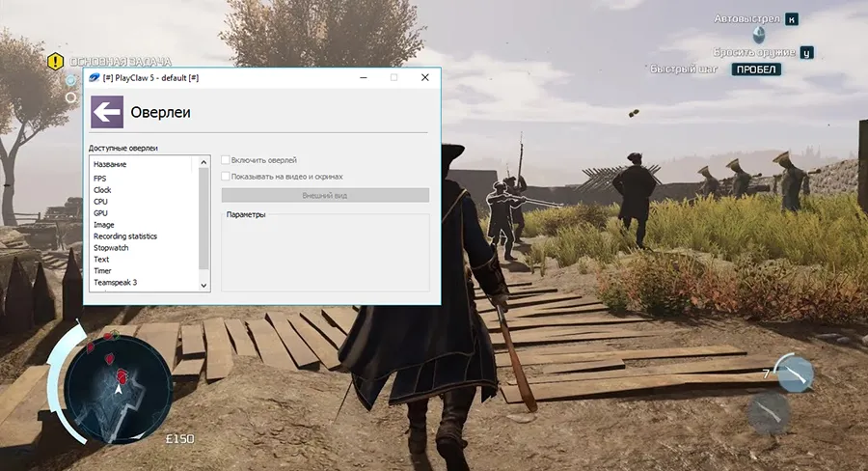
Task: Click the 'Название' column header
Action: tap(110, 164)
